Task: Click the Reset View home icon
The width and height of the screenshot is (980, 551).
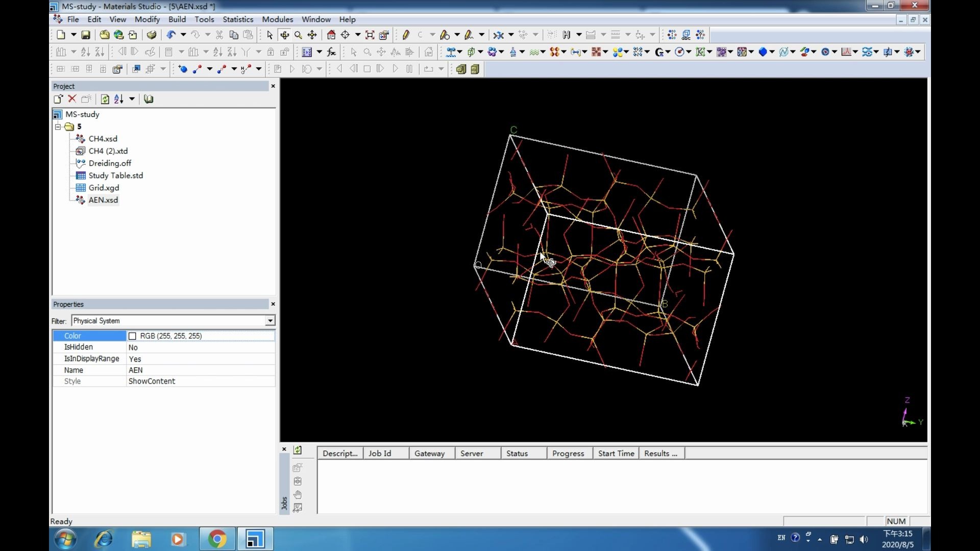Action: [x=331, y=35]
